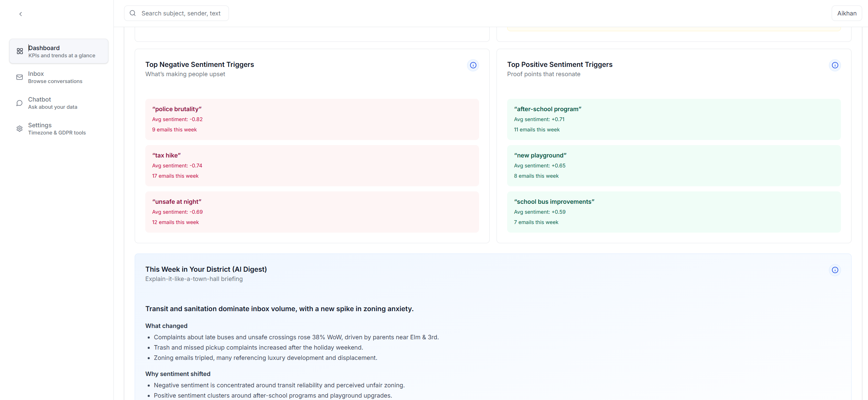Open info for Top Positive Sentiment Triggers
This screenshot has width=868, height=400.
coord(835,65)
